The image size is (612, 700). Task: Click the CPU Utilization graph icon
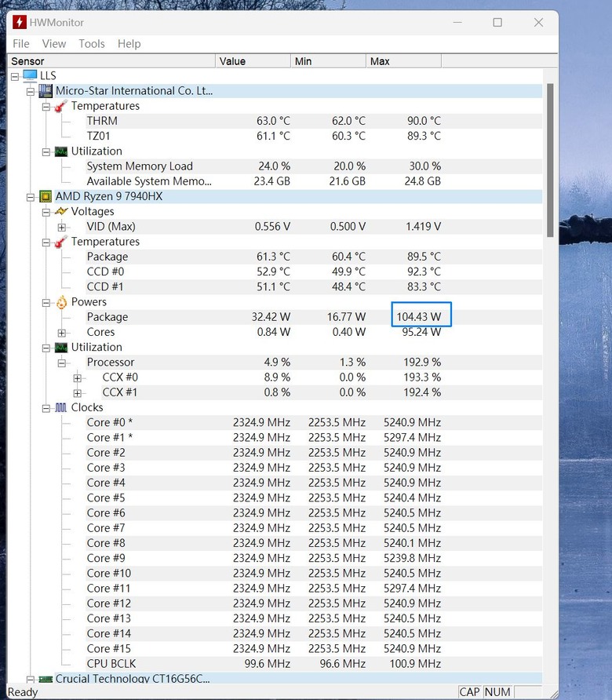click(61, 348)
